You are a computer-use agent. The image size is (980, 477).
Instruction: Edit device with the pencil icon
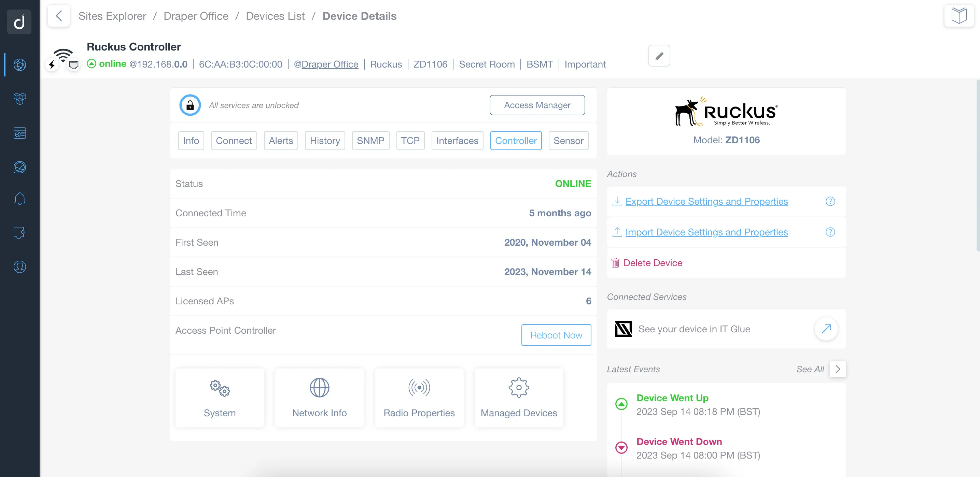click(x=659, y=56)
